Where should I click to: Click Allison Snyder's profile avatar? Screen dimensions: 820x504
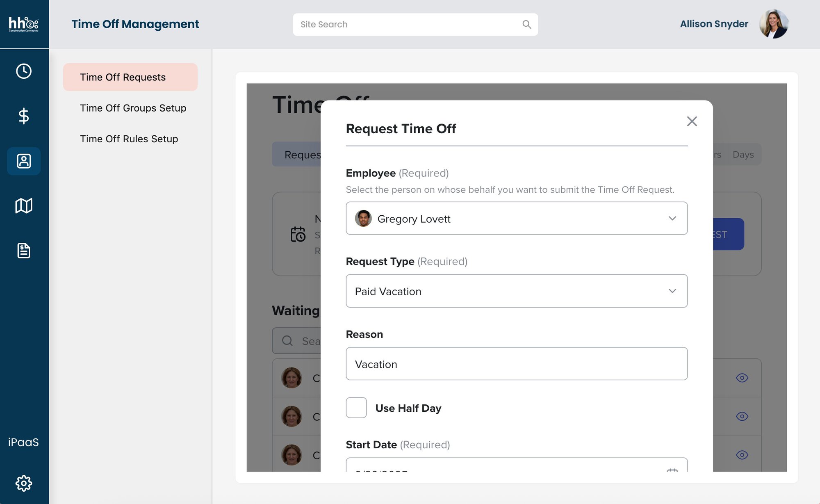pos(773,24)
